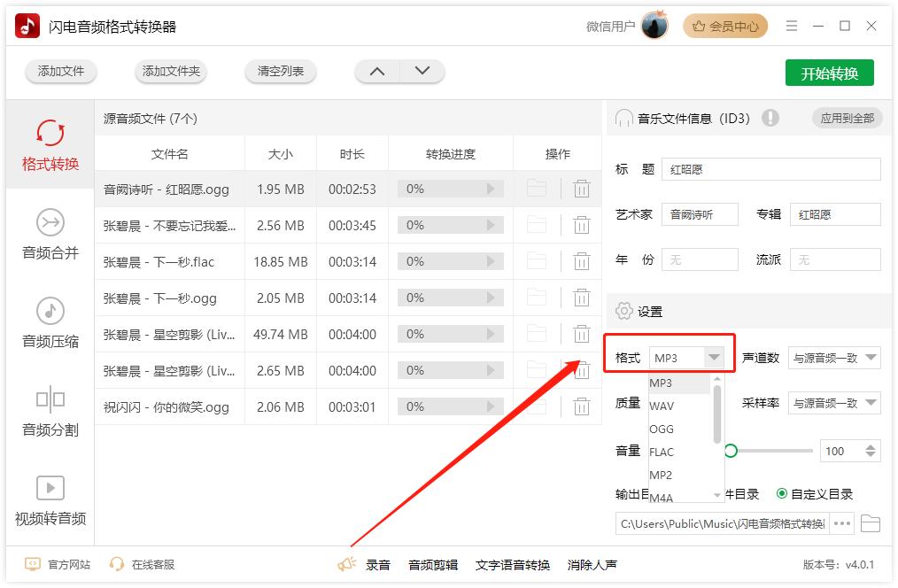
Task: Click the folder browse icon beside output path
Action: pos(870,523)
